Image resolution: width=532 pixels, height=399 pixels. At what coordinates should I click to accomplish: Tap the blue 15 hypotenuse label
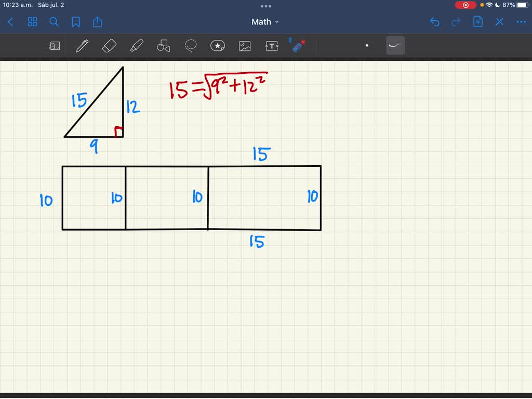click(x=79, y=100)
